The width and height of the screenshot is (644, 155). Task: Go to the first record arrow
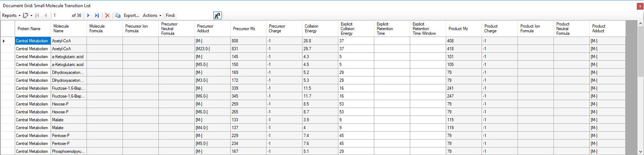coord(37,15)
